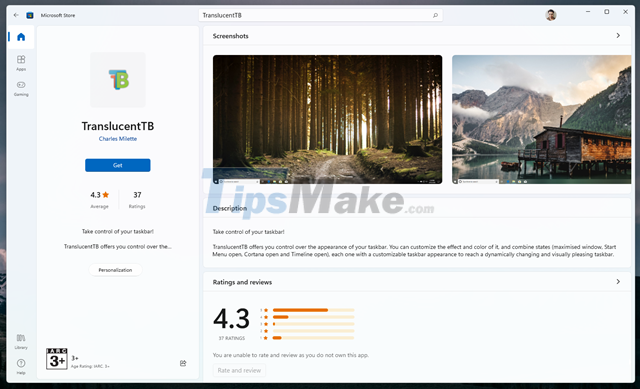Click 'Age Rating: IARC 3+' text
This screenshot has width=640, height=389.
coord(90,367)
